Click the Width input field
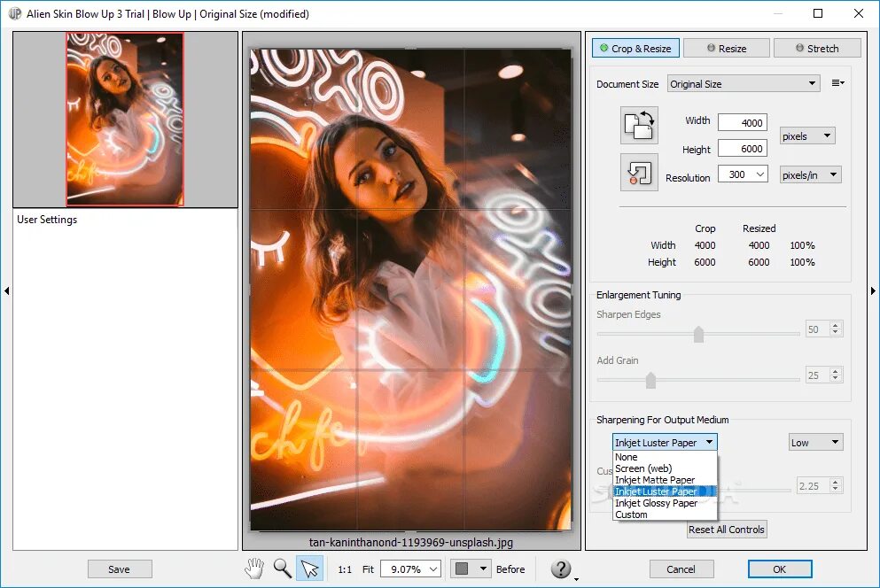Image resolution: width=880 pixels, height=588 pixels. coord(742,122)
